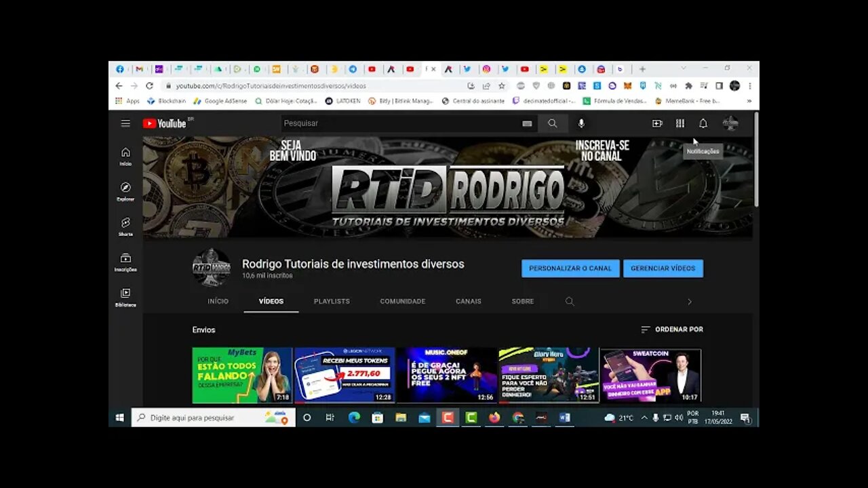Add a new browser tab
The height and width of the screenshot is (488, 868).
tap(642, 69)
